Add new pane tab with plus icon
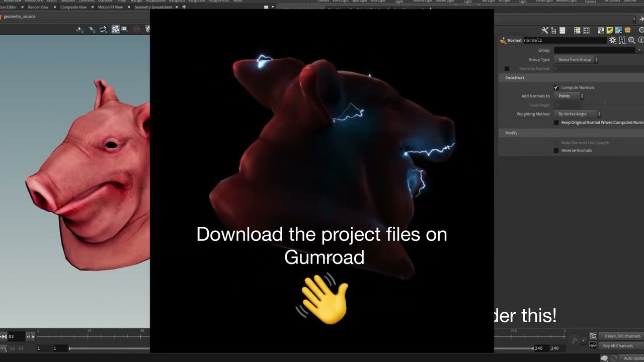The height and width of the screenshot is (362, 644). pyautogui.click(x=184, y=7)
